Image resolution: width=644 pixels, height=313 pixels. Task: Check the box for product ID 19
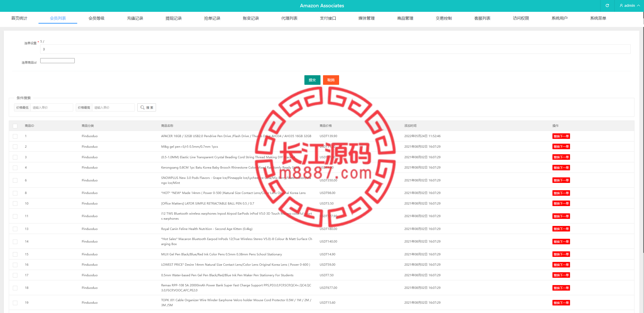[x=15, y=303]
